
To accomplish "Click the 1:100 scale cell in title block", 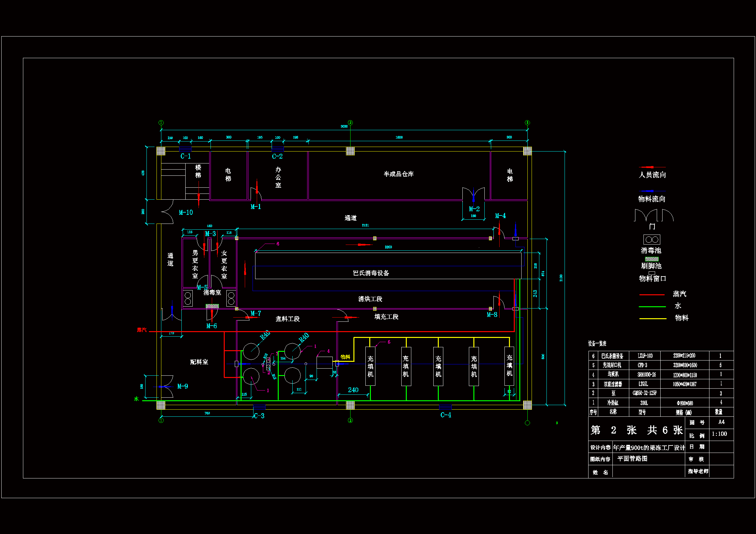I will (x=719, y=434).
